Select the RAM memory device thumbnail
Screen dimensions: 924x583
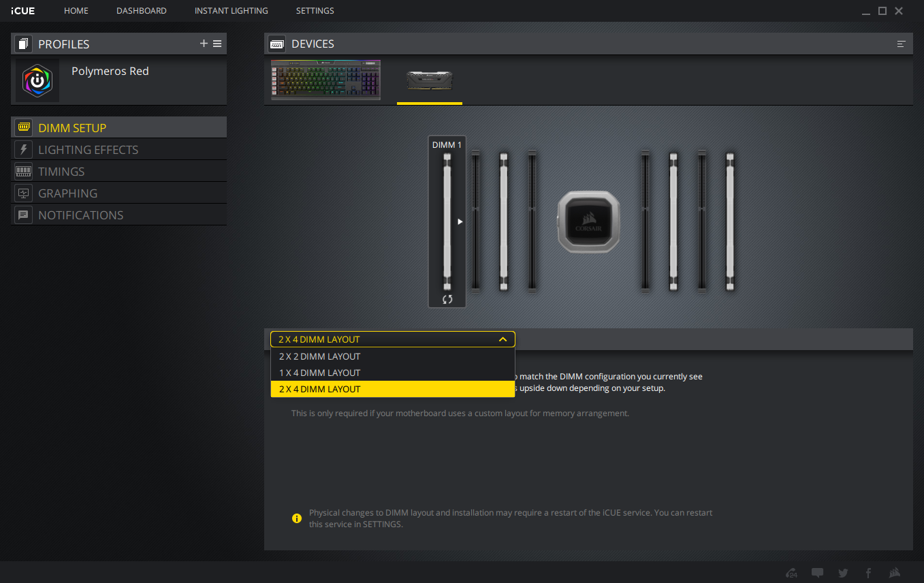(430, 81)
